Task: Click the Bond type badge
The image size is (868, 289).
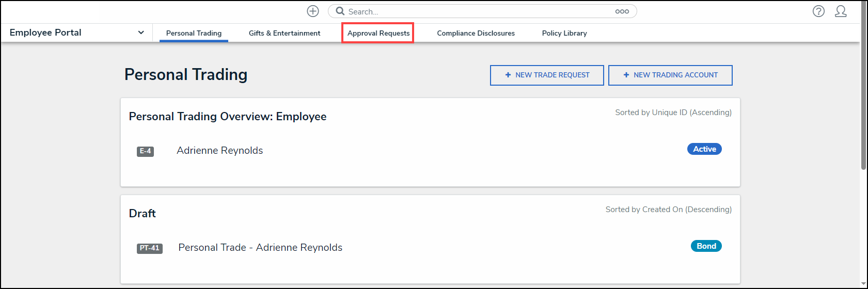Action: [706, 246]
